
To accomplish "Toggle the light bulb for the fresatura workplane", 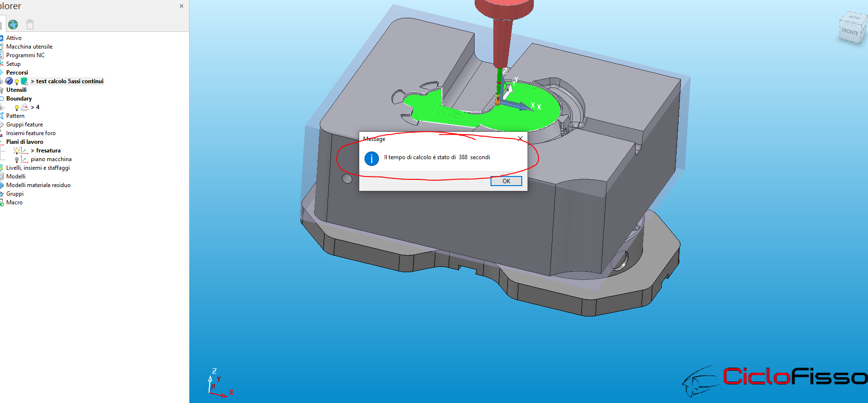I will (17, 151).
